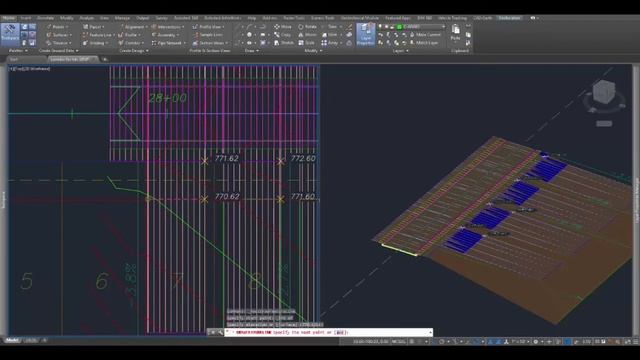Viewport: 640px width, 360px height.
Task: Click the green layer color swatch
Action: (399, 27)
